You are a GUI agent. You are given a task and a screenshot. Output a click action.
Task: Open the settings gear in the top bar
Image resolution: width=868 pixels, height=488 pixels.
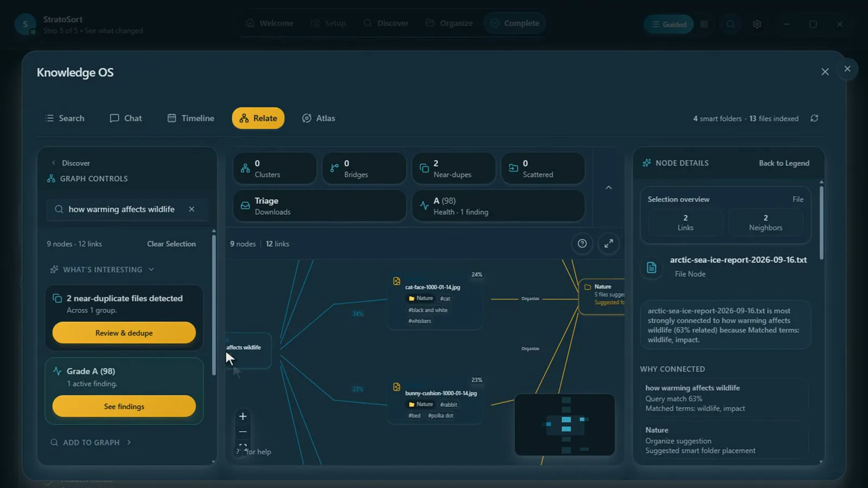(x=757, y=24)
